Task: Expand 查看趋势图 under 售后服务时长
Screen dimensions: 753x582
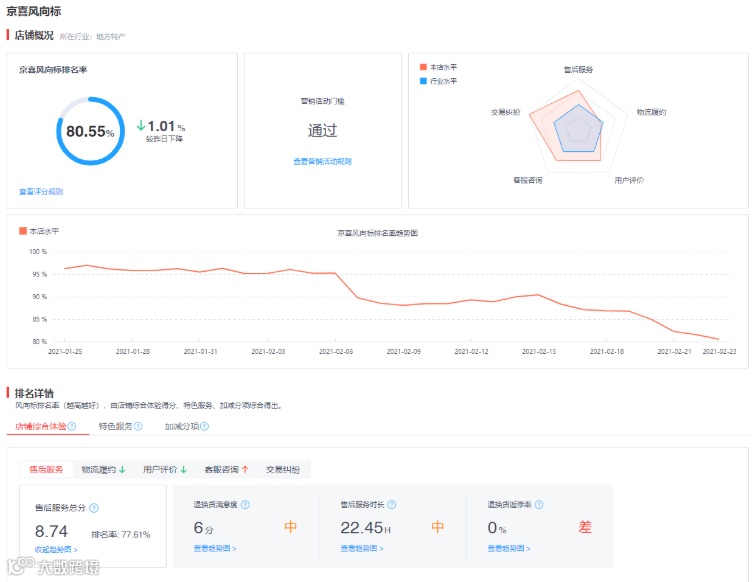Action: (362, 548)
